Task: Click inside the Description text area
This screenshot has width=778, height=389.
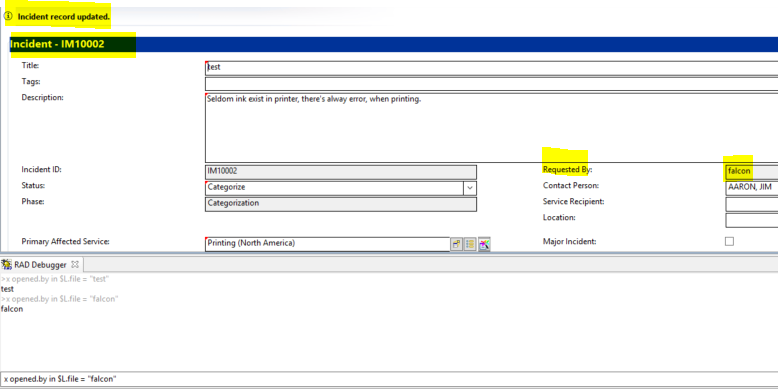Action: (491, 128)
